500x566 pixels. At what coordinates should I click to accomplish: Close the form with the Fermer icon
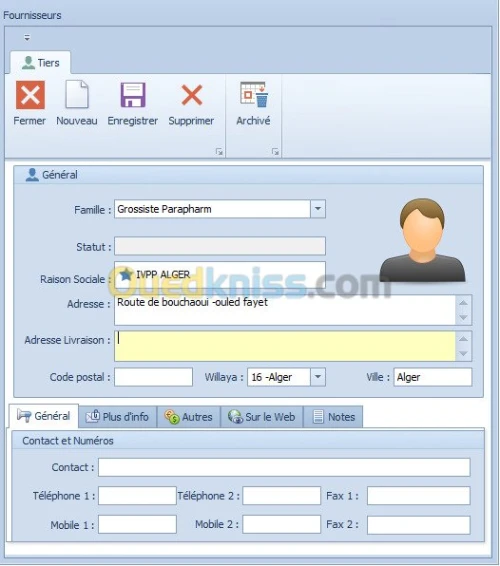[x=30, y=95]
